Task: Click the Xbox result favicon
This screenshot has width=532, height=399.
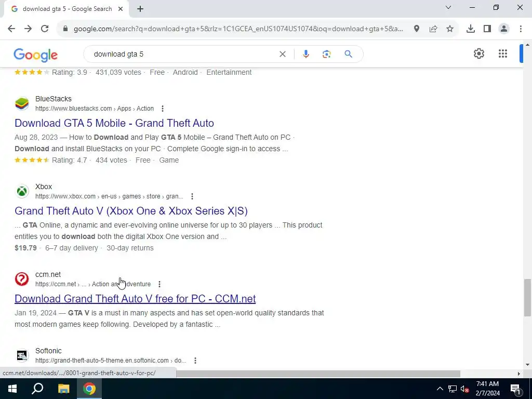Action: tap(22, 191)
